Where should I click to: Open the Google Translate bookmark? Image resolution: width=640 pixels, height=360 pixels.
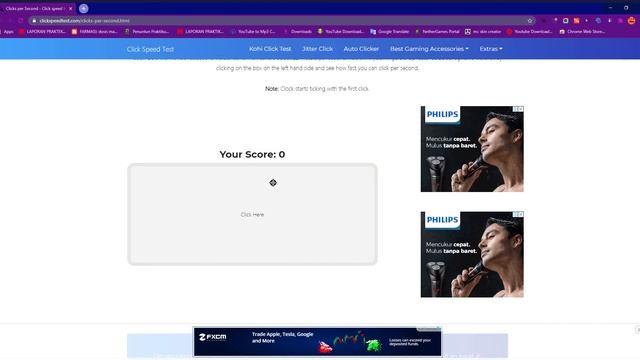click(x=390, y=31)
